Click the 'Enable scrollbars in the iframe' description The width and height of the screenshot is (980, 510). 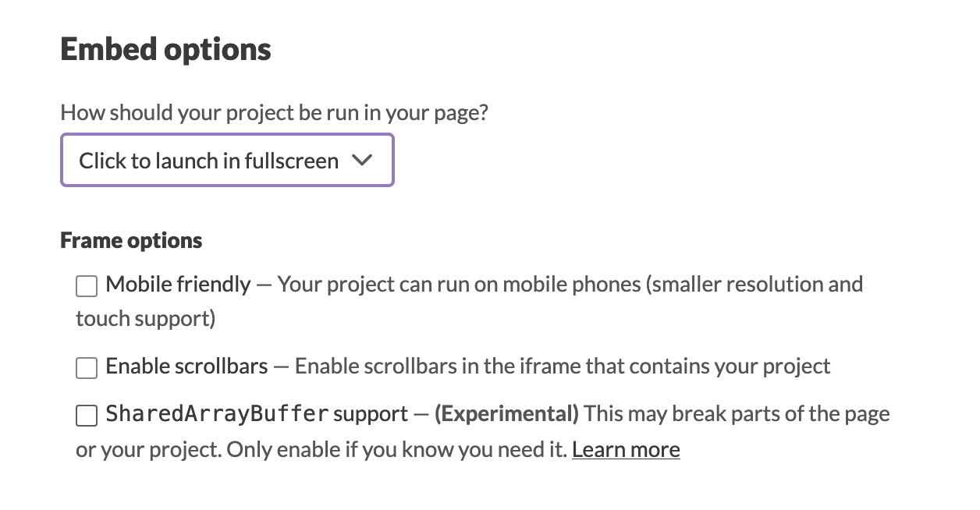click(562, 366)
